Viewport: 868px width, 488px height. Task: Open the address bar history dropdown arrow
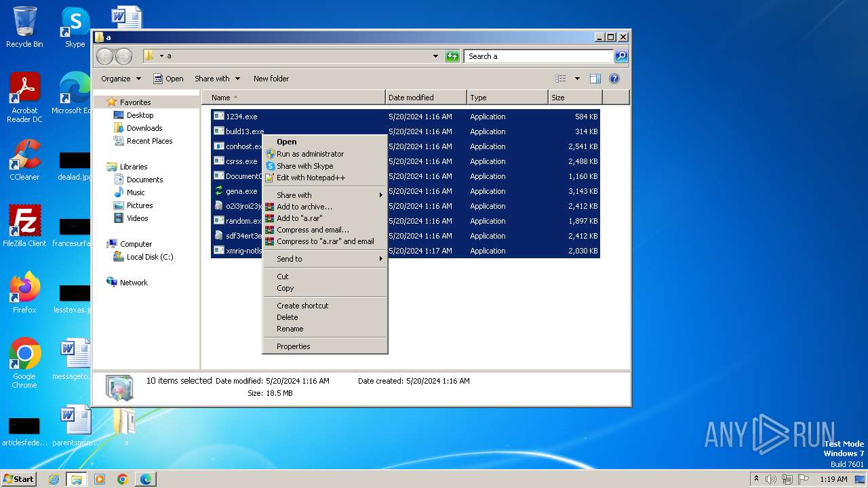pos(435,56)
